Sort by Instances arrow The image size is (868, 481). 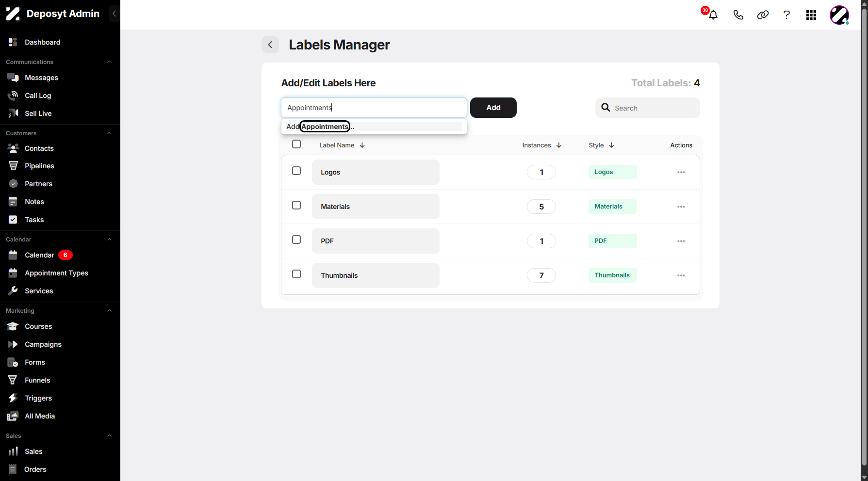[x=559, y=145]
